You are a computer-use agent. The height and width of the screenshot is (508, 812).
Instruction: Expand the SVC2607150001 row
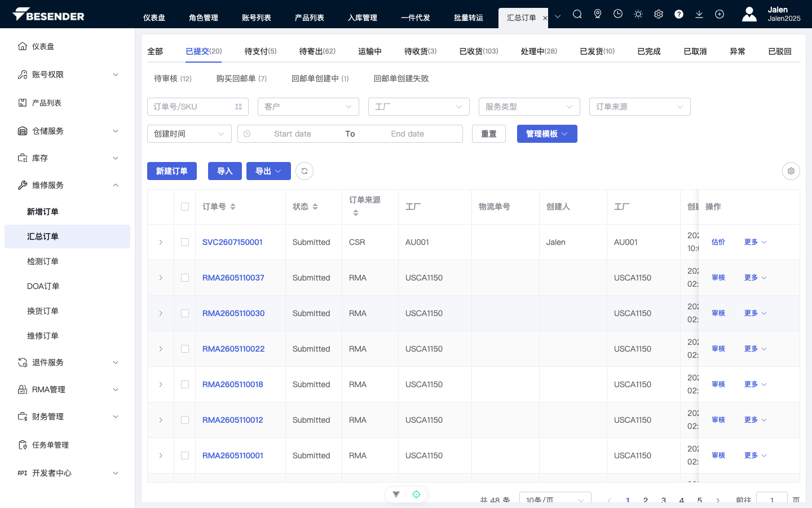161,242
